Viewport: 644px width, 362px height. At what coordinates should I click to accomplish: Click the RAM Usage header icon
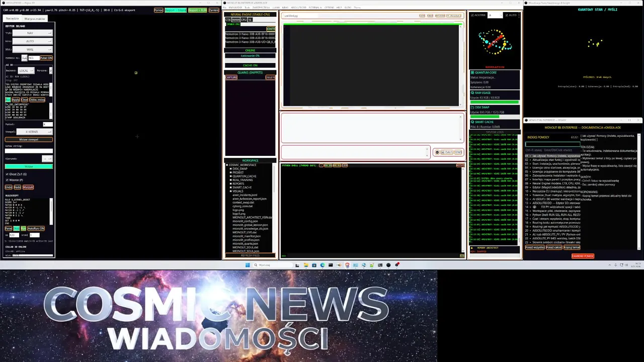point(472,93)
